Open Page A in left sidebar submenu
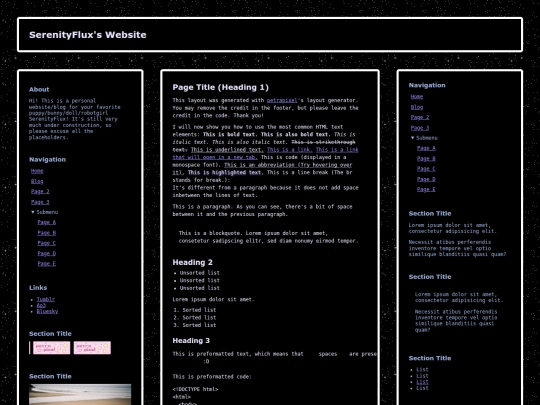540x405 pixels. point(47,222)
